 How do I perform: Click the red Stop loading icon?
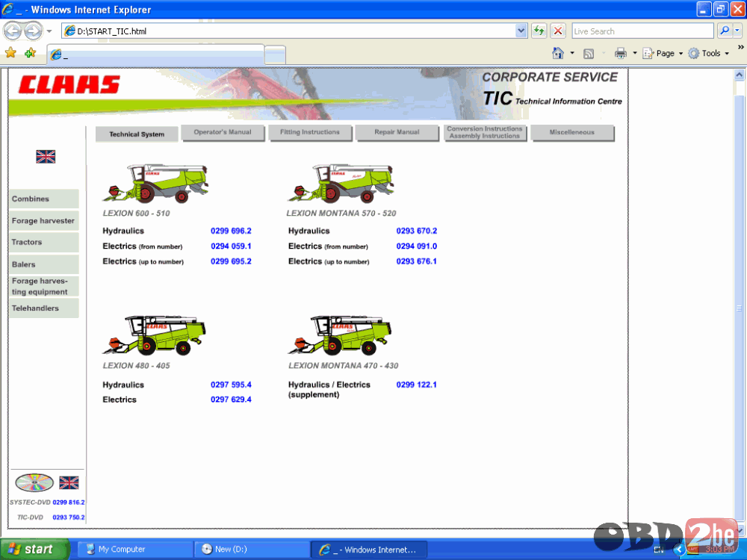pyautogui.click(x=558, y=31)
